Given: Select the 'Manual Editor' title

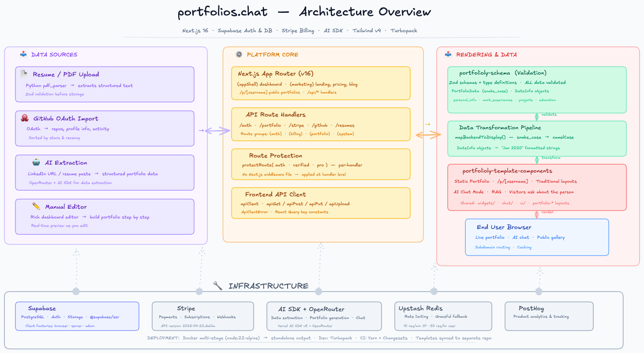Looking at the screenshot, I should click(66, 207).
